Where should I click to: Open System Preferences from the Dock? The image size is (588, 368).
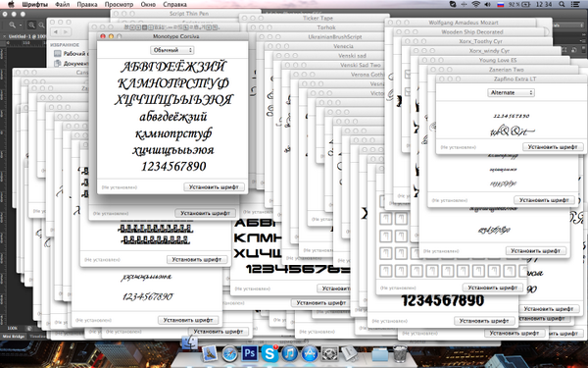[329, 353]
